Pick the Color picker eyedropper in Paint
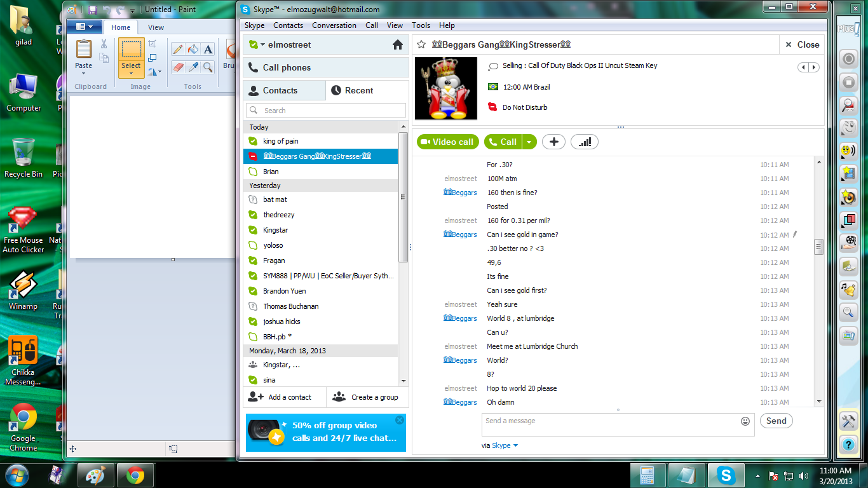 click(193, 66)
